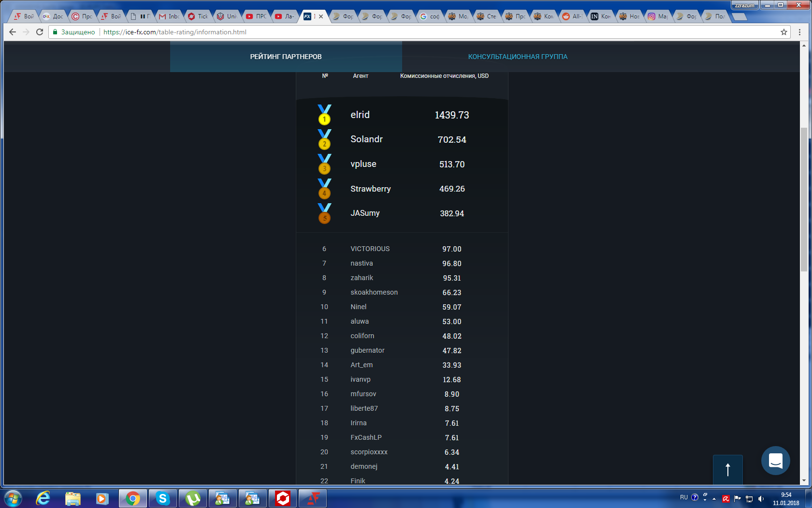This screenshot has width=812, height=508.
Task: Switch to the Reddit All- browser tab
Action: click(x=572, y=16)
